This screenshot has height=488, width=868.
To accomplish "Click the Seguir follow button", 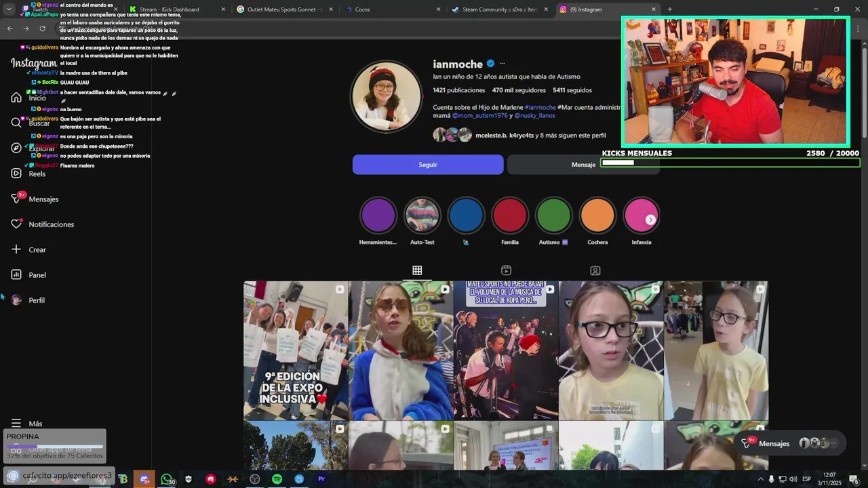I will coord(428,165).
